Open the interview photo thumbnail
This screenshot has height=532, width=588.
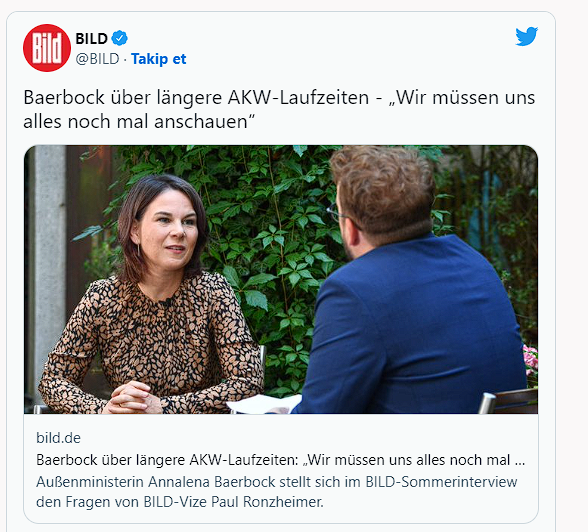point(281,279)
